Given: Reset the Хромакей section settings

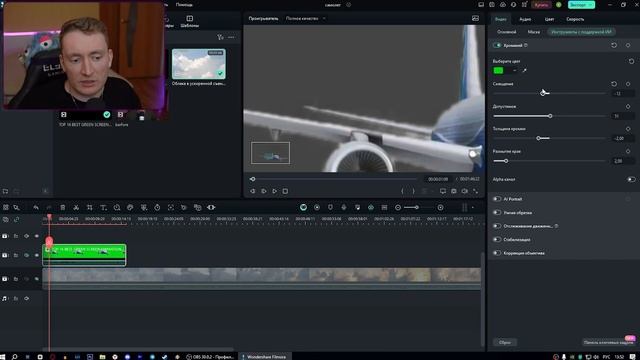Looking at the screenshot, I should (614, 45).
